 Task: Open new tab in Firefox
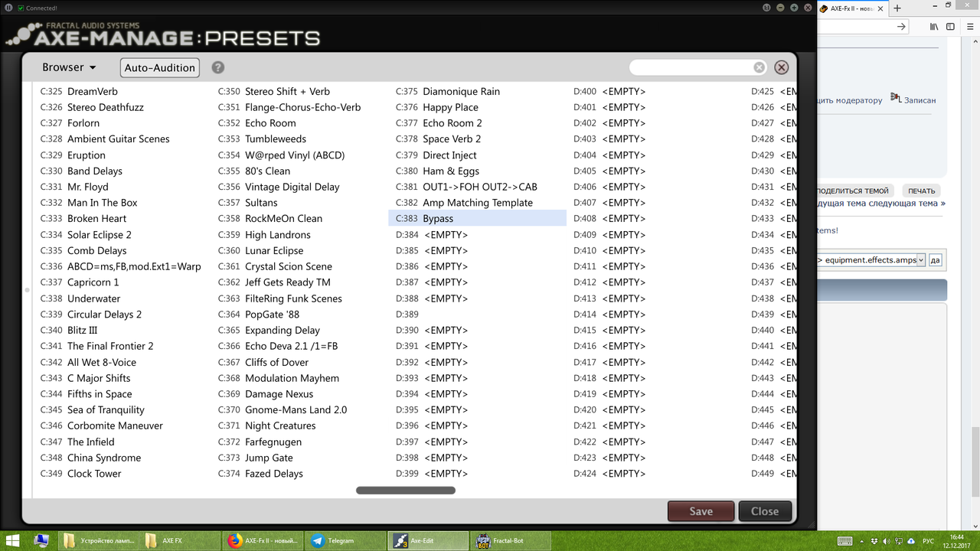[x=897, y=8]
